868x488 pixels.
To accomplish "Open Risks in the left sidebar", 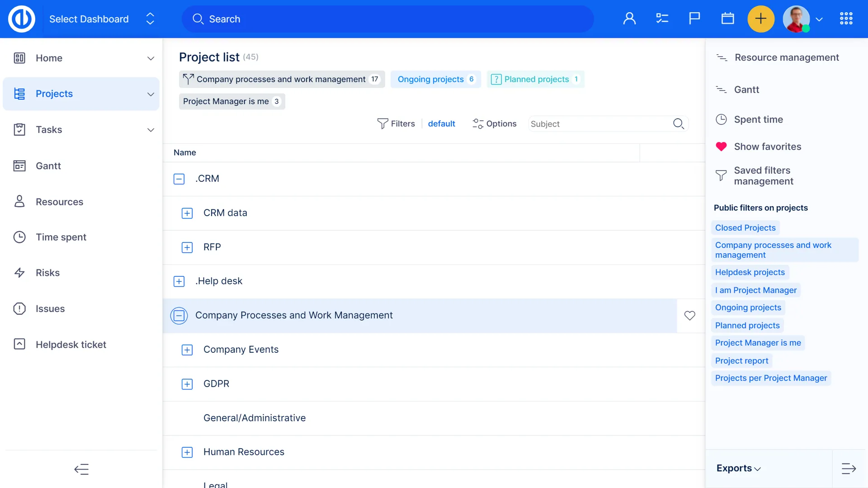I will (47, 273).
